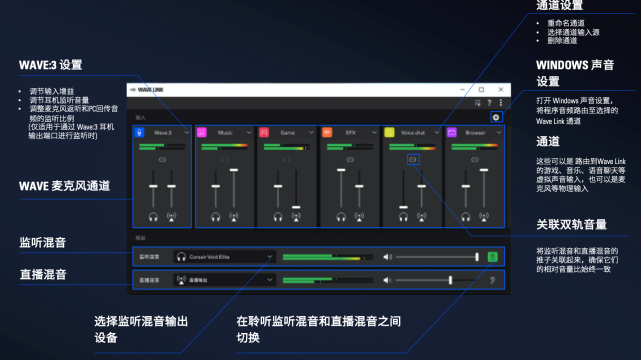Click the stream mix master volume slider
The image size is (641, 360).
tap(437, 280)
